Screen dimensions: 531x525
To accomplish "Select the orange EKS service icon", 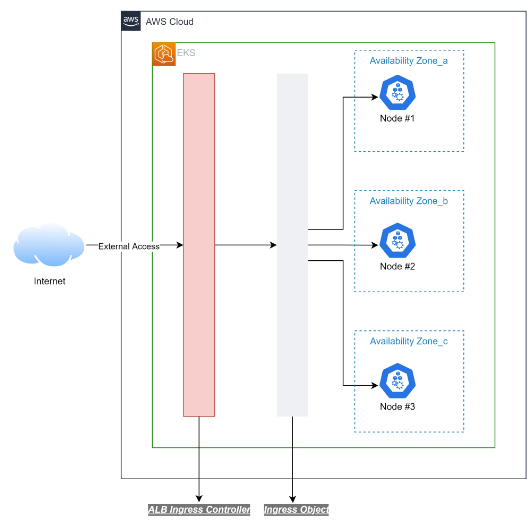I will pos(164,54).
